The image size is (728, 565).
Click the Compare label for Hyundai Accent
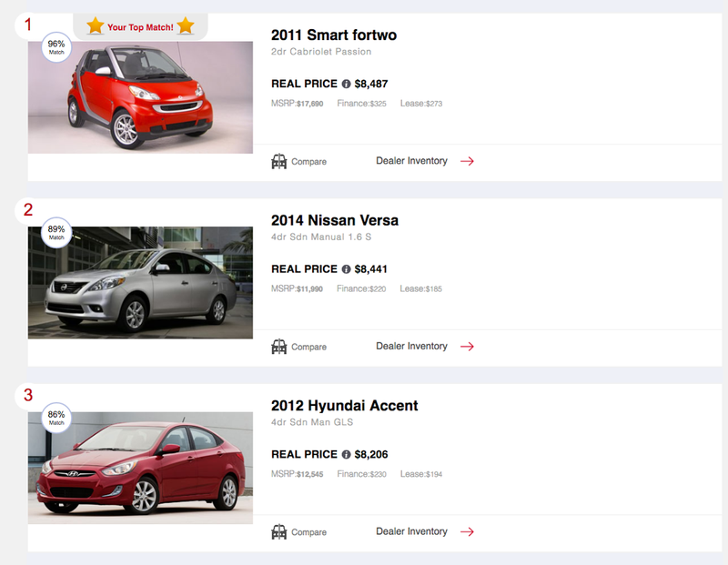point(308,532)
